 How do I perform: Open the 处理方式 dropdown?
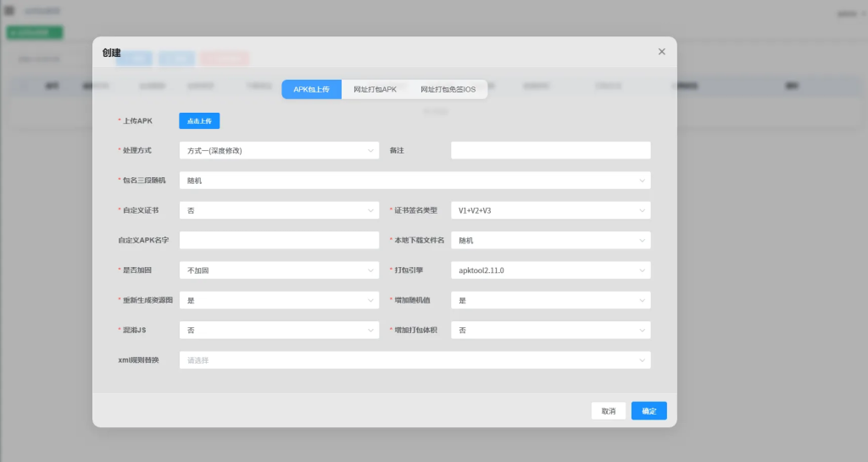pos(279,150)
